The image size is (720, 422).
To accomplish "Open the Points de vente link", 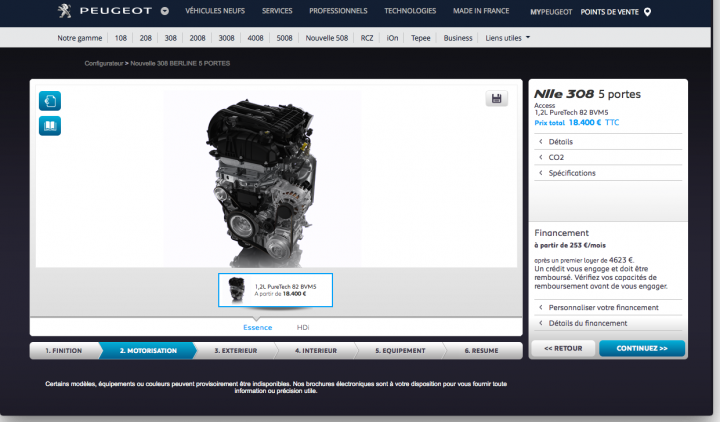I will pos(609,12).
